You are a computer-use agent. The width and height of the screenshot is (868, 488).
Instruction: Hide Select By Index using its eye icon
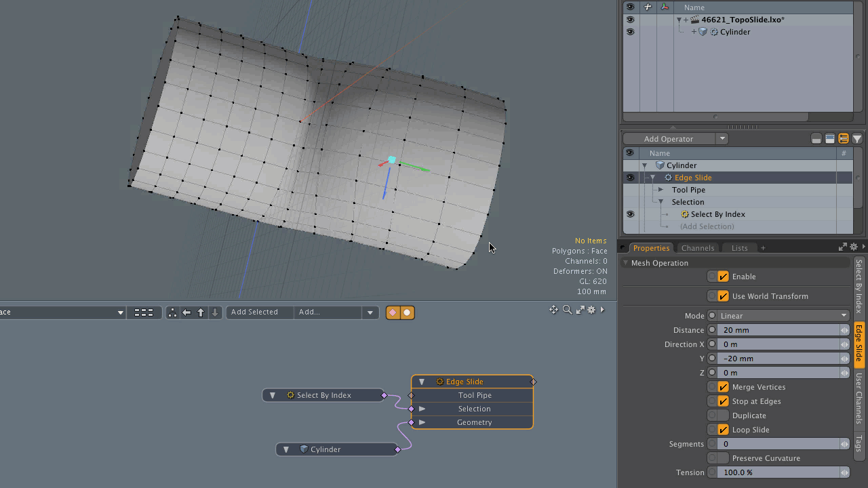[630, 214]
